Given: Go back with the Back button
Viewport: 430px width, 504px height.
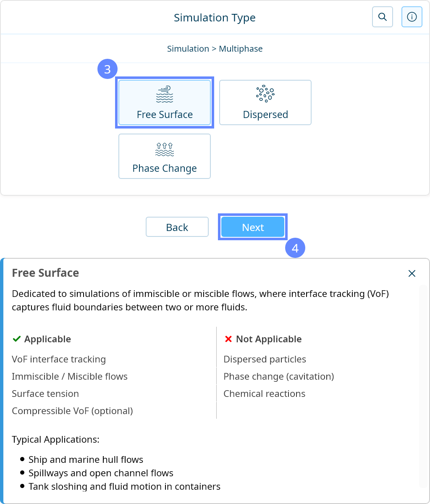Looking at the screenshot, I should pos(177,227).
